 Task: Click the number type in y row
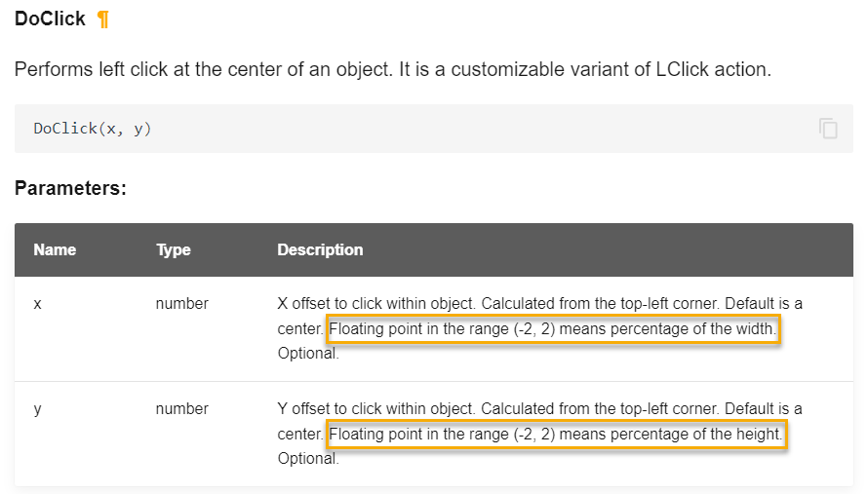[182, 409]
